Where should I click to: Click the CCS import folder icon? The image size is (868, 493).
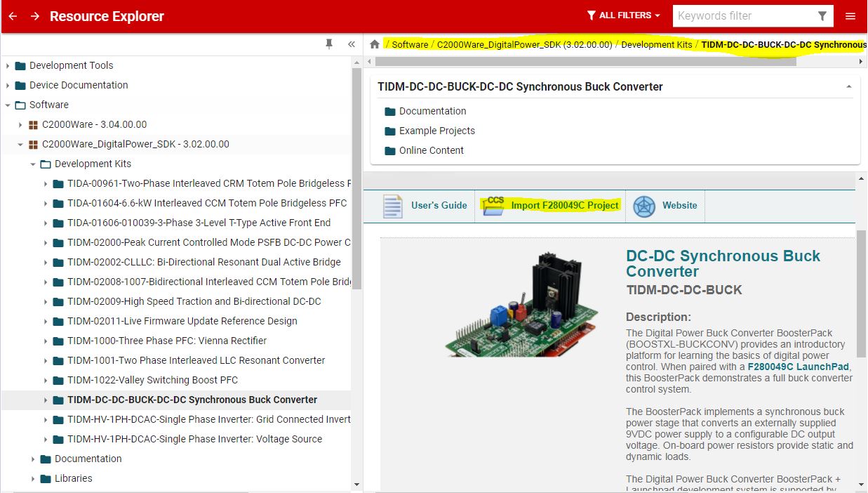(x=494, y=206)
